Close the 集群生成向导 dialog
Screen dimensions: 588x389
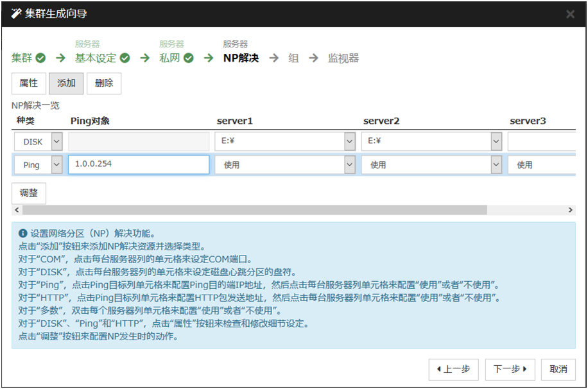pos(570,14)
